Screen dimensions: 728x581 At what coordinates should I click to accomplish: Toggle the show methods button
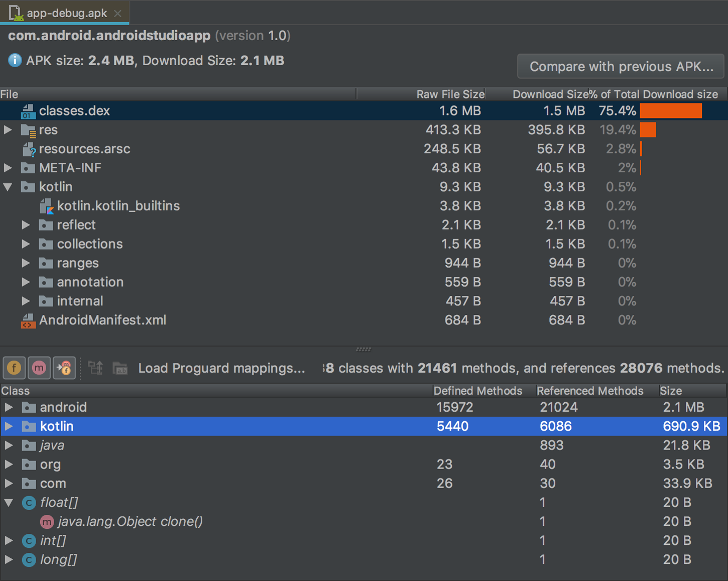click(39, 368)
